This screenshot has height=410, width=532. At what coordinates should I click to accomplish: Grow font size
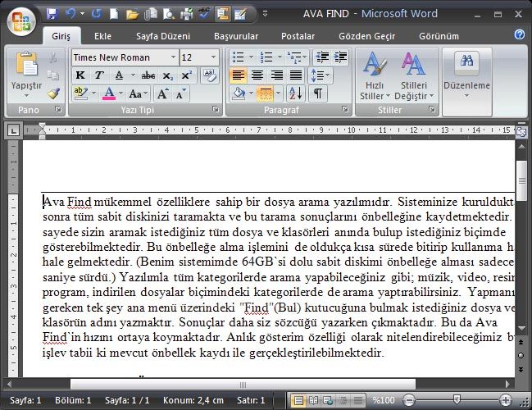point(162,93)
